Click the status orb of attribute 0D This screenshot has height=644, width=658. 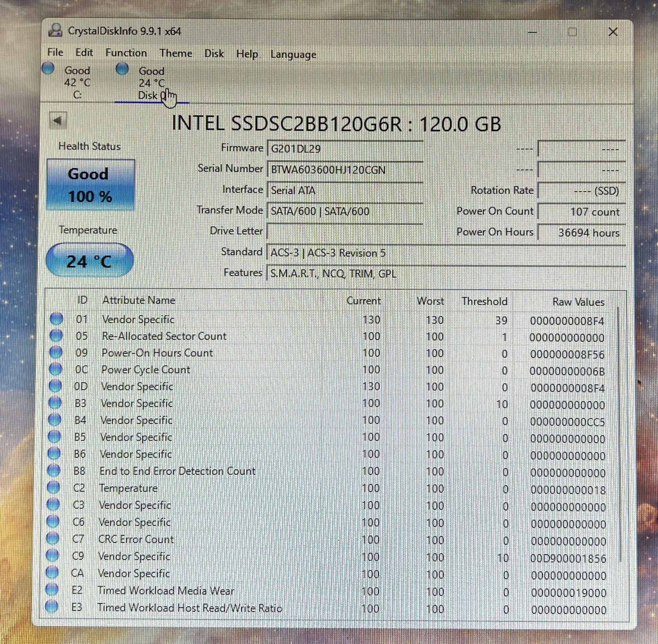[x=55, y=385]
